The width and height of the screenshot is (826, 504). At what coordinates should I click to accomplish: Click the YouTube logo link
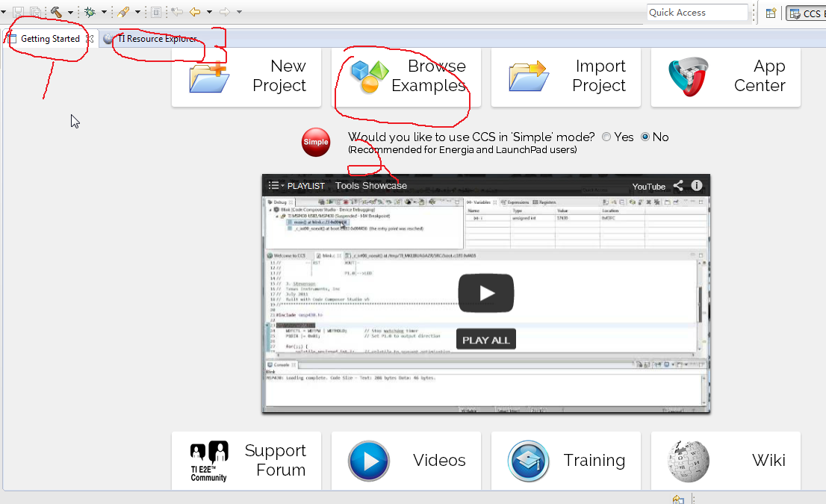(648, 187)
